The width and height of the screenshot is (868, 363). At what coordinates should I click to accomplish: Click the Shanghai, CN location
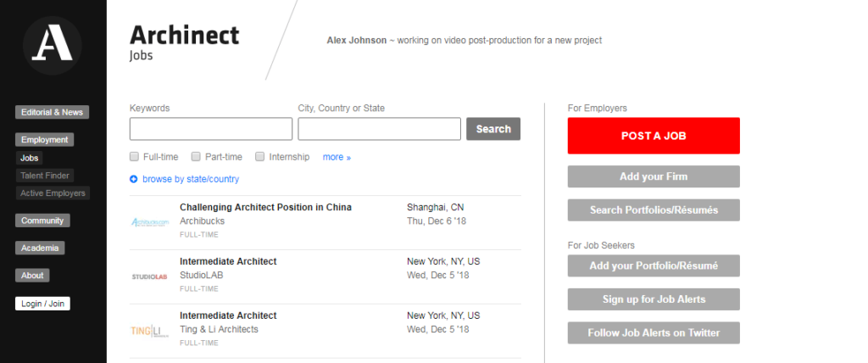coord(435,207)
